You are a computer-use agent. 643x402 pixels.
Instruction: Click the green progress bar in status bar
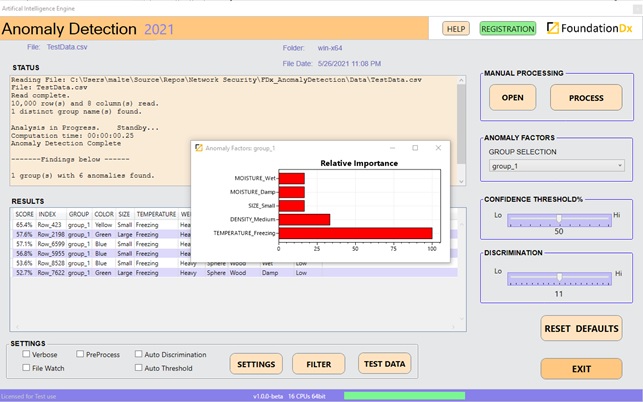pyautogui.click(x=404, y=395)
